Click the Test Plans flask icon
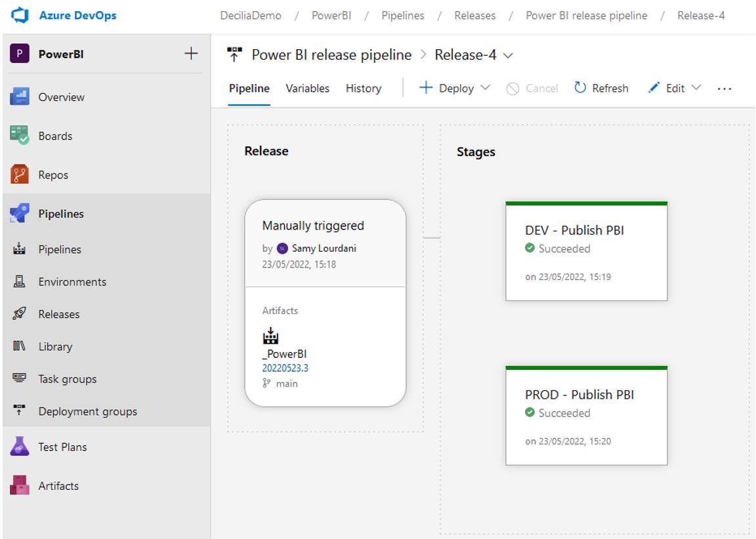Viewport: 756px width, 539px height. (20, 447)
